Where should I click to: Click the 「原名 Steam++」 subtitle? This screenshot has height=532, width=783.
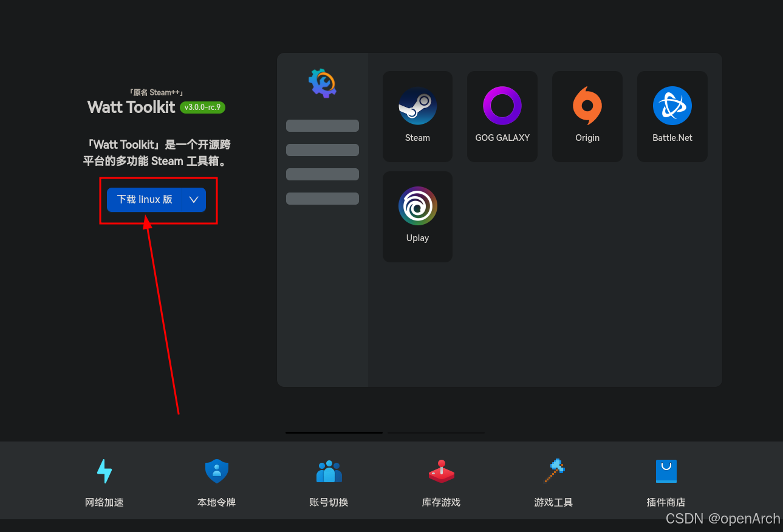pos(156,93)
